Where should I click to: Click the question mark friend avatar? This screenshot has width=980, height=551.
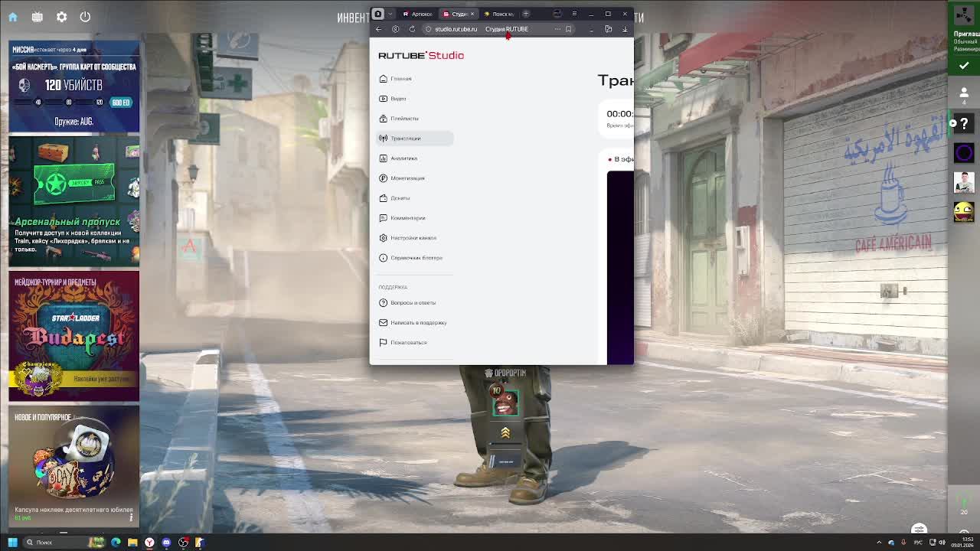coord(964,123)
